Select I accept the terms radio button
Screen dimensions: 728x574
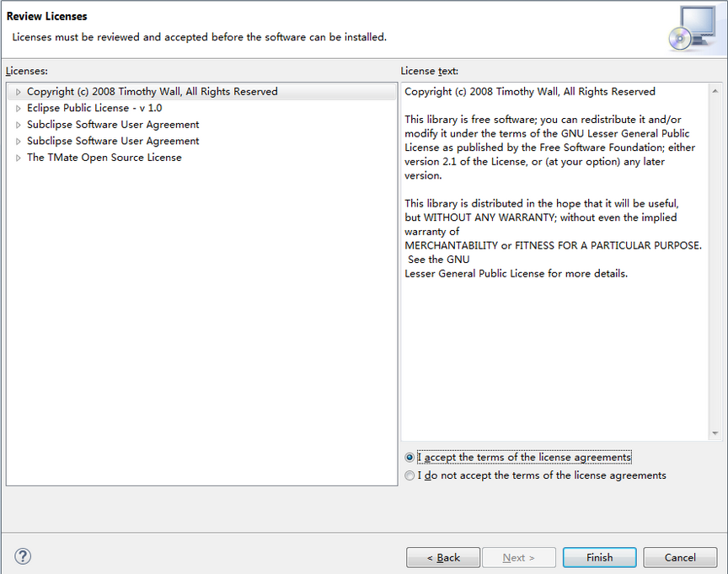tap(409, 458)
